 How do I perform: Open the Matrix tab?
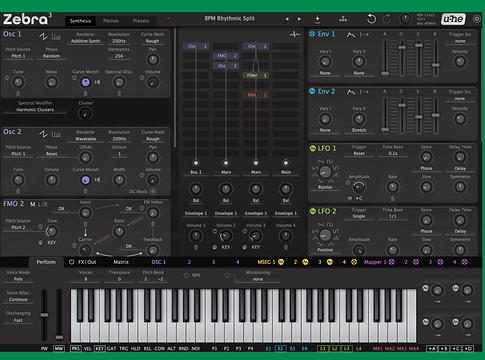click(121, 262)
